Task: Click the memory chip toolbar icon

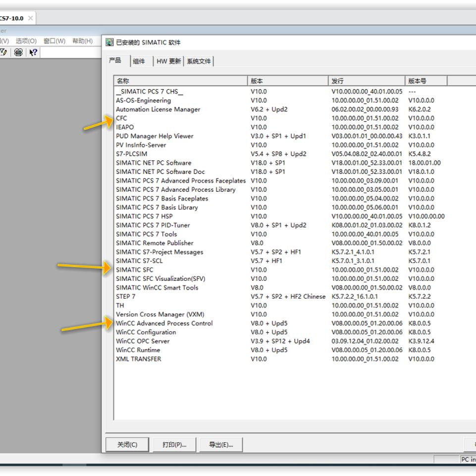Action: [x=18, y=53]
